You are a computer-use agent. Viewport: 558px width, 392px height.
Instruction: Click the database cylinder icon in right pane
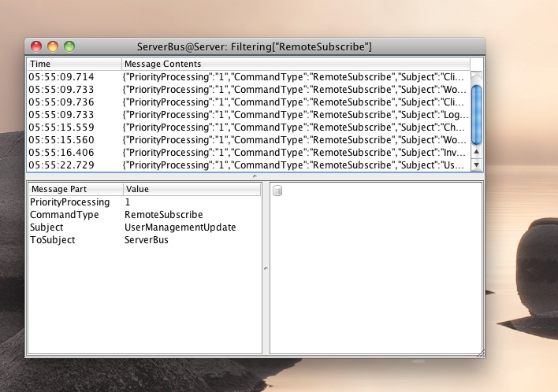277,190
